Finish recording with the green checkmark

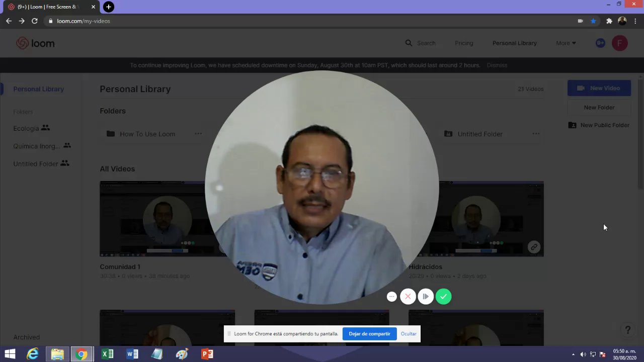(443, 297)
